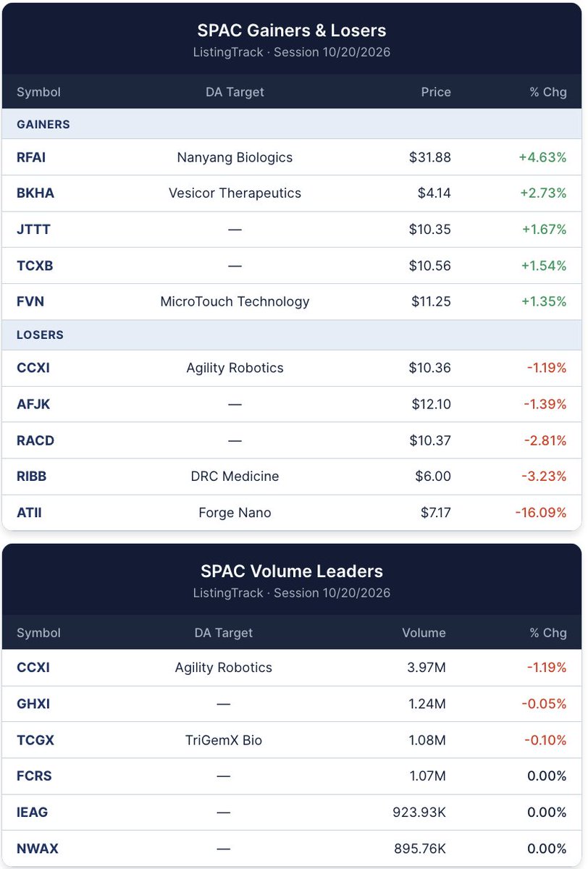
Task: Select the Nanyang Biologics target name
Action: pyautogui.click(x=235, y=157)
